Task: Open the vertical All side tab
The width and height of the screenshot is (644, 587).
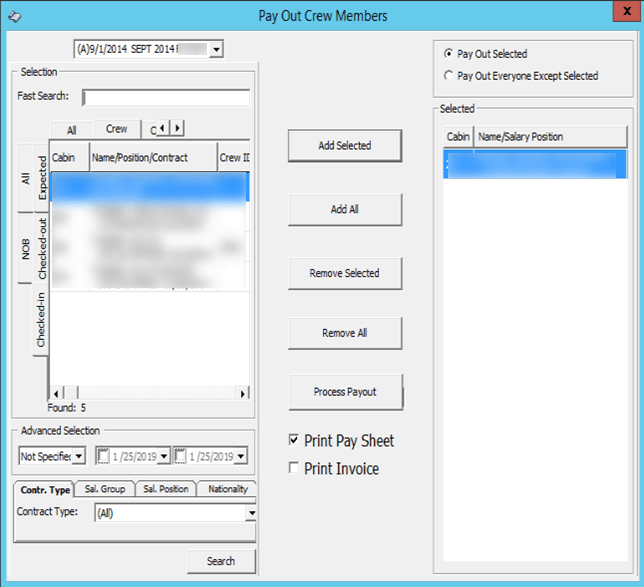Action: 25,178
